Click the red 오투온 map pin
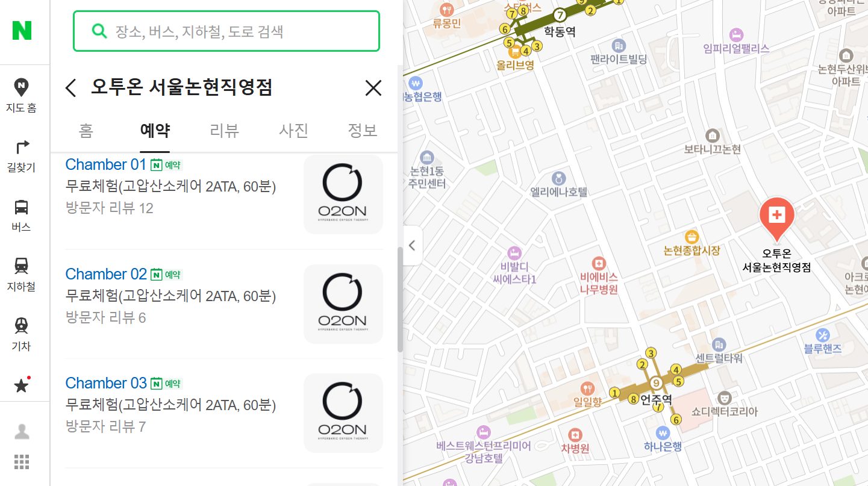 (777, 219)
